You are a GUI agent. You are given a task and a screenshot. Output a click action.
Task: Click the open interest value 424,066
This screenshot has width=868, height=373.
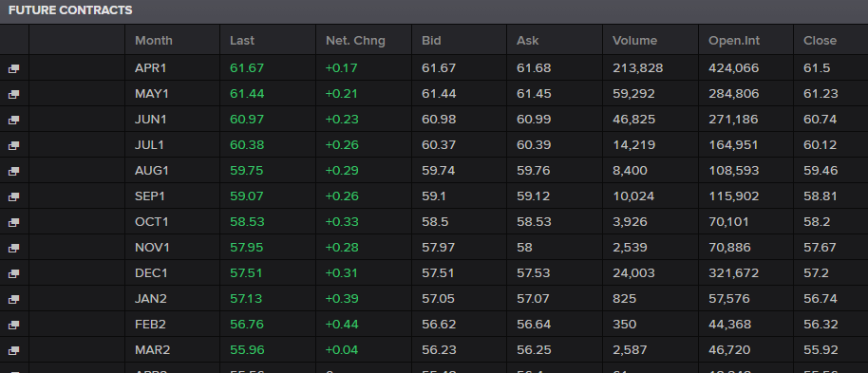point(734,68)
